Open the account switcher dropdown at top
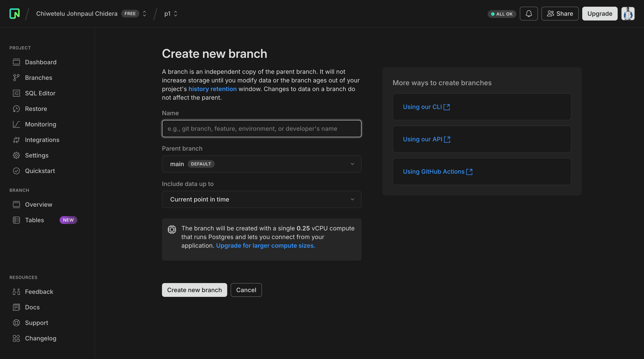 [x=145, y=13]
